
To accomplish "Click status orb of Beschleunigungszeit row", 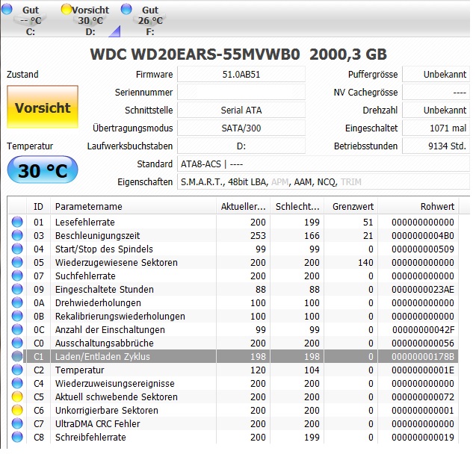I will [17, 235].
